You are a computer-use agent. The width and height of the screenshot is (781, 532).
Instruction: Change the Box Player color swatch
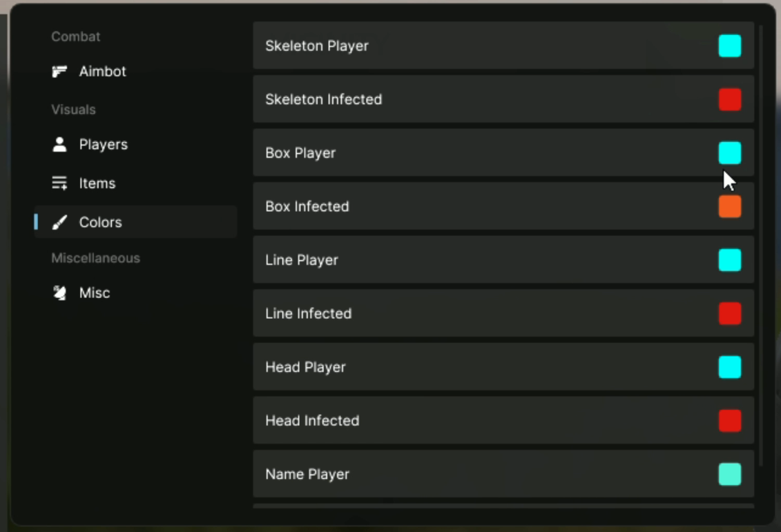(x=729, y=153)
